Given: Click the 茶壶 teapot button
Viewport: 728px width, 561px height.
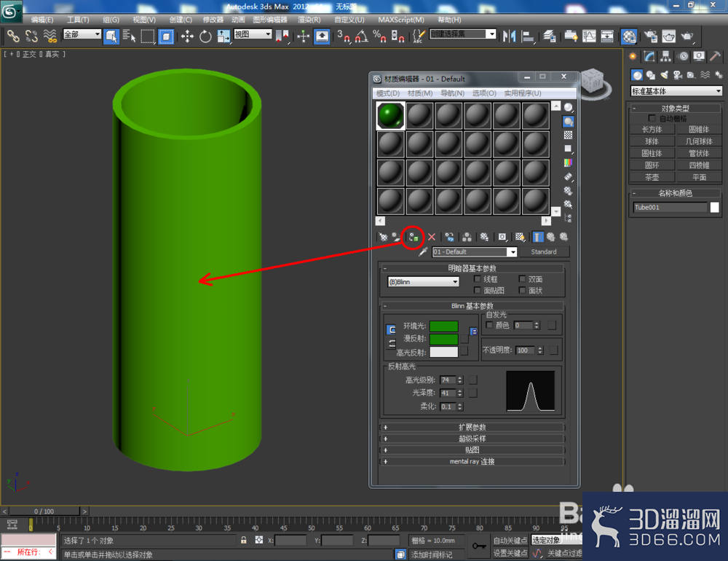Looking at the screenshot, I should [652, 177].
